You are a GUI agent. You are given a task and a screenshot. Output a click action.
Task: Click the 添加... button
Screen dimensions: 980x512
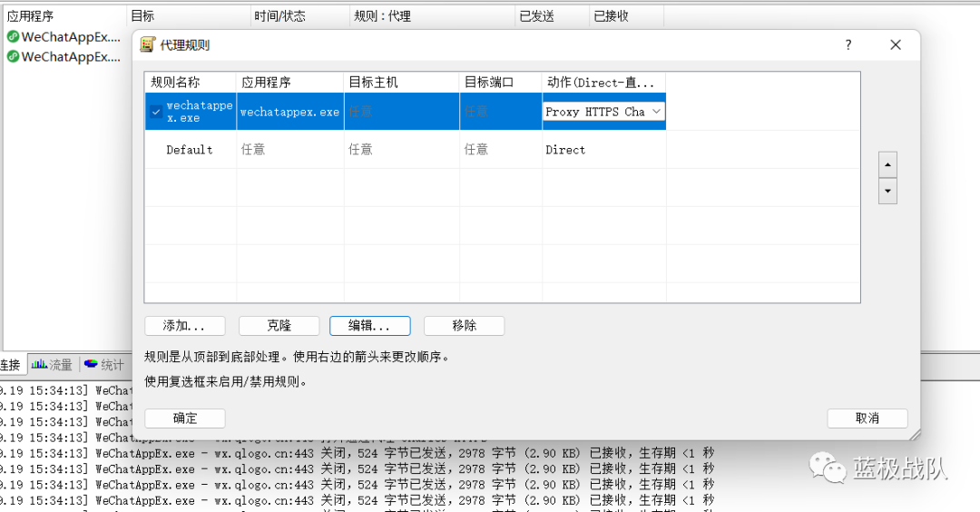pyautogui.click(x=184, y=326)
